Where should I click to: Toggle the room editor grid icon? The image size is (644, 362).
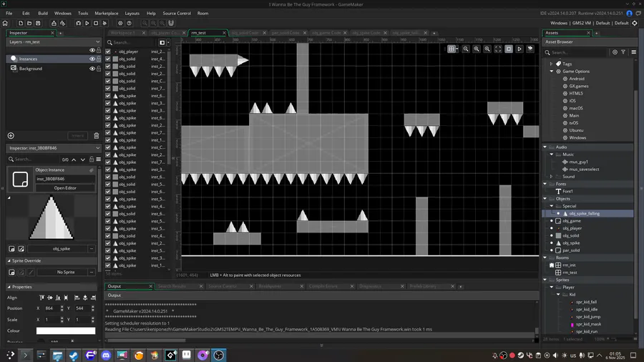coord(452,49)
